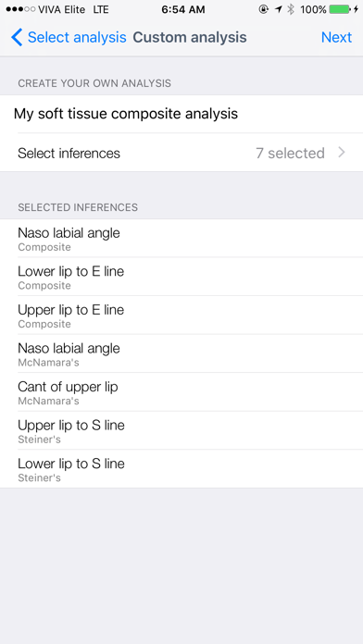Tap the back chevron arrow icon
363x644 pixels.
[17, 37]
